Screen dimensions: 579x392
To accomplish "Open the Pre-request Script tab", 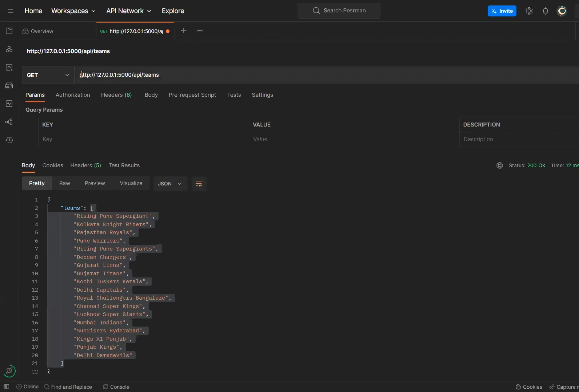I will 192,95.
